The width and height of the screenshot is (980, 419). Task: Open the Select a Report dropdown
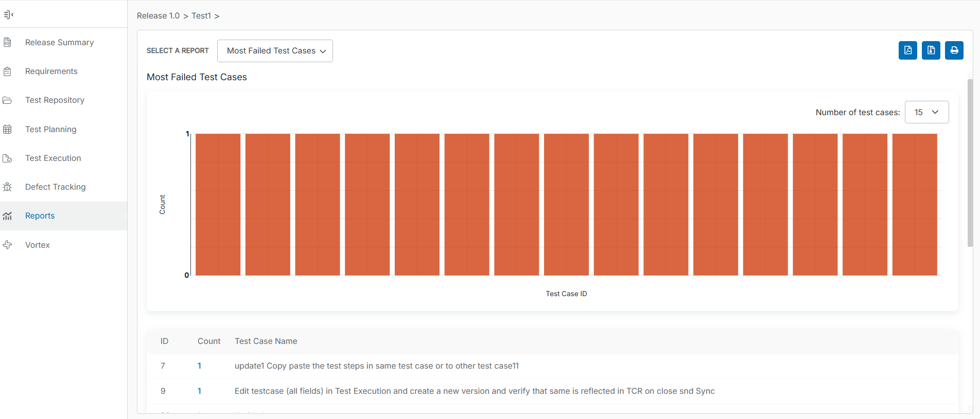(275, 51)
